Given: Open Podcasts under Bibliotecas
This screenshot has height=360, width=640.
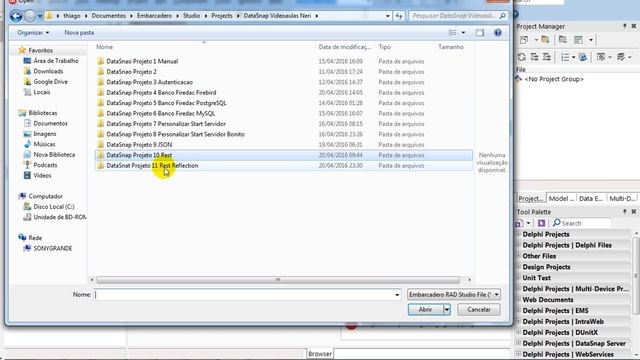Looking at the screenshot, I should pos(45,165).
